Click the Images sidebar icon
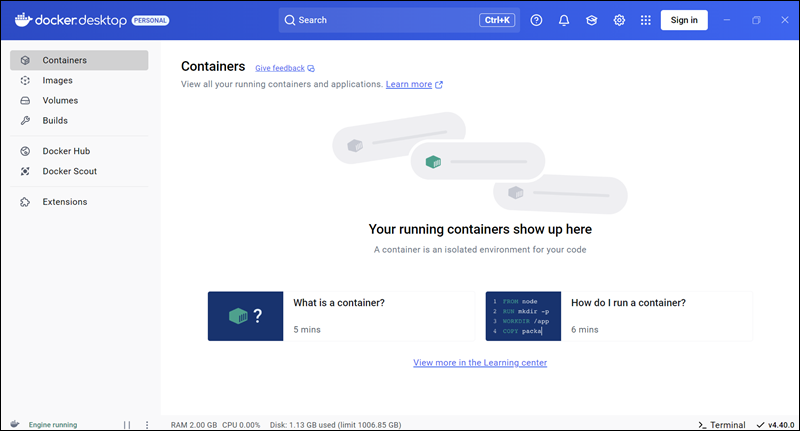 [x=25, y=80]
